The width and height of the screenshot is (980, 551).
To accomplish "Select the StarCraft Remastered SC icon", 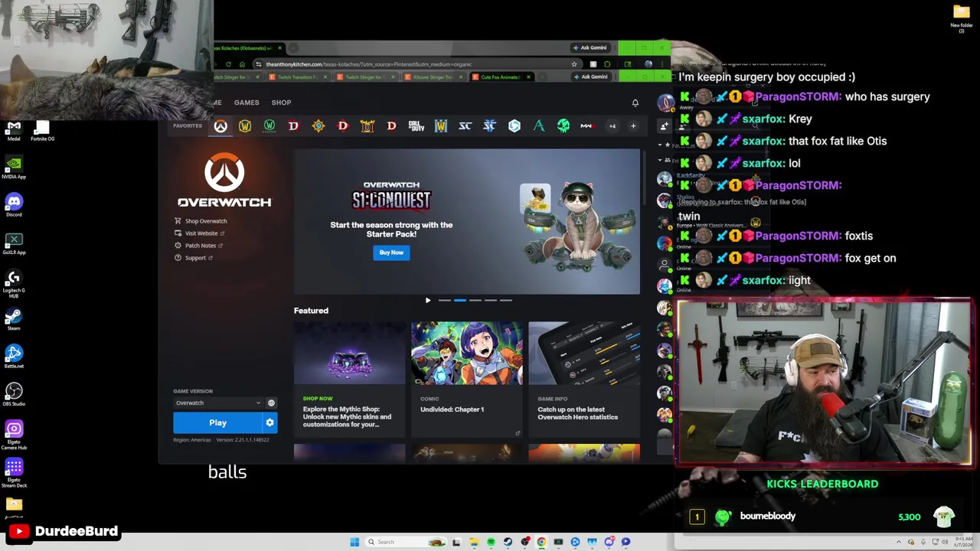I will coord(465,126).
